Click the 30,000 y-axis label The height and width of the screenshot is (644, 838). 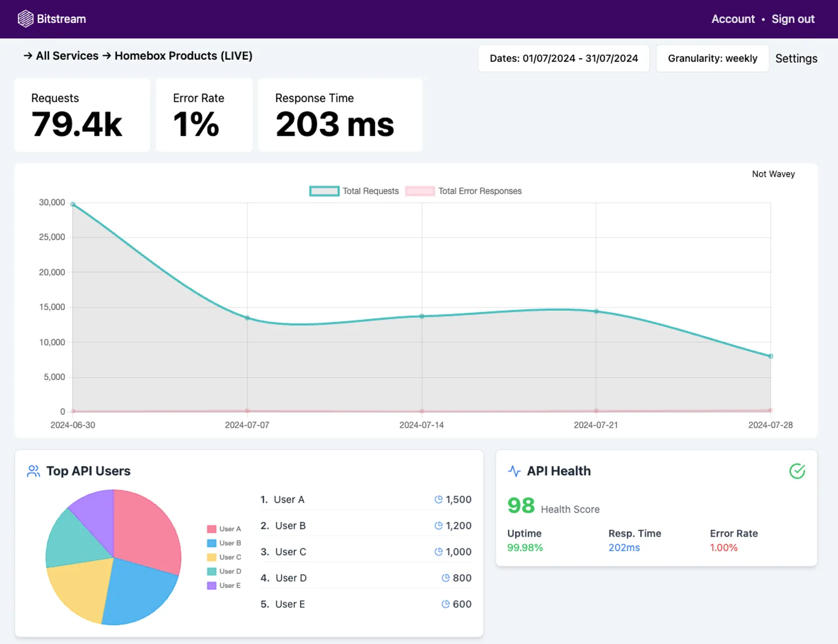pyautogui.click(x=52, y=202)
